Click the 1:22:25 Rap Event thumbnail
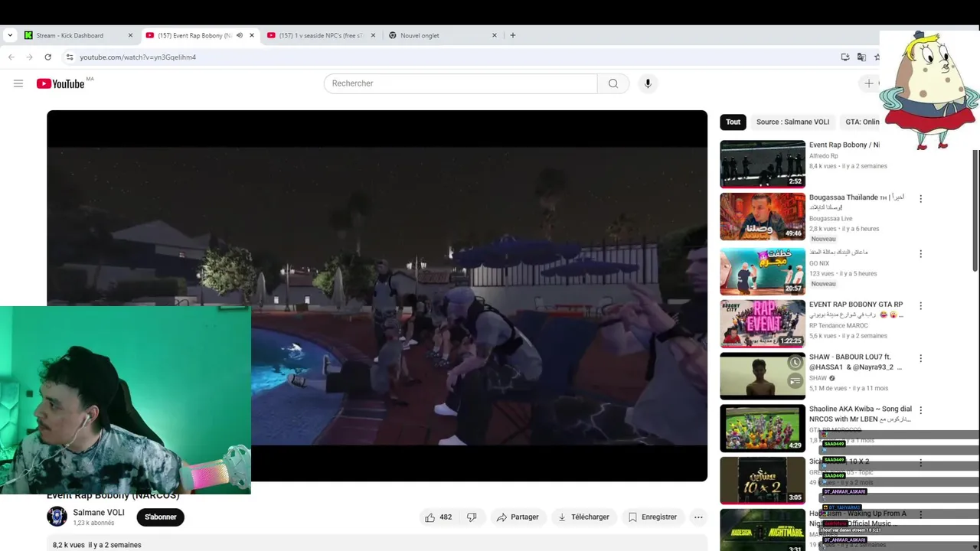Viewport: 980px width, 551px height. tap(763, 324)
